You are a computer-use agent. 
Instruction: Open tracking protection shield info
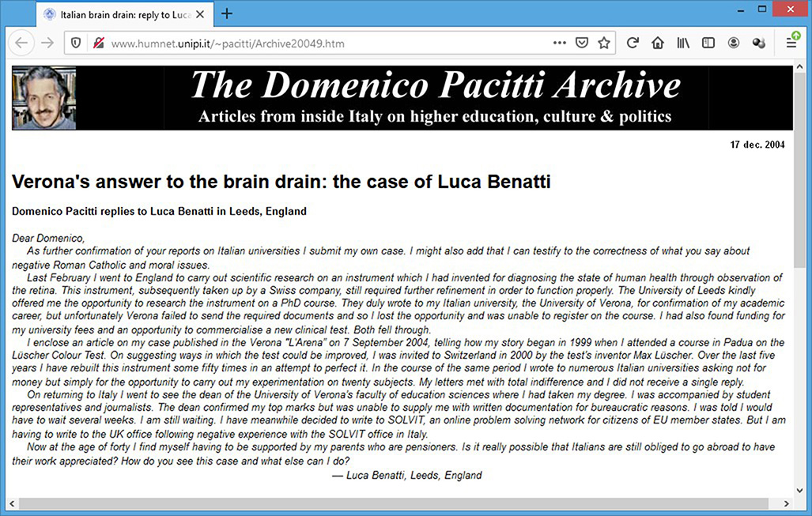pyautogui.click(x=77, y=43)
